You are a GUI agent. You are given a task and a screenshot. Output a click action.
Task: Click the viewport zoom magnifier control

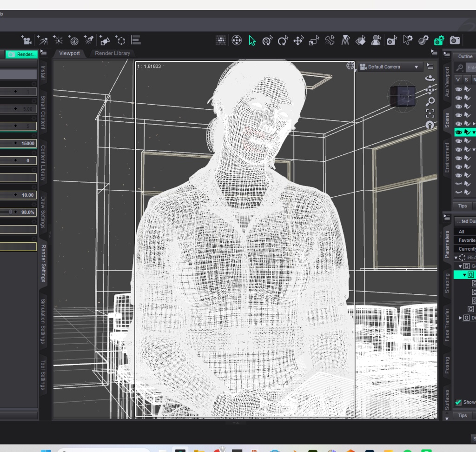430,101
